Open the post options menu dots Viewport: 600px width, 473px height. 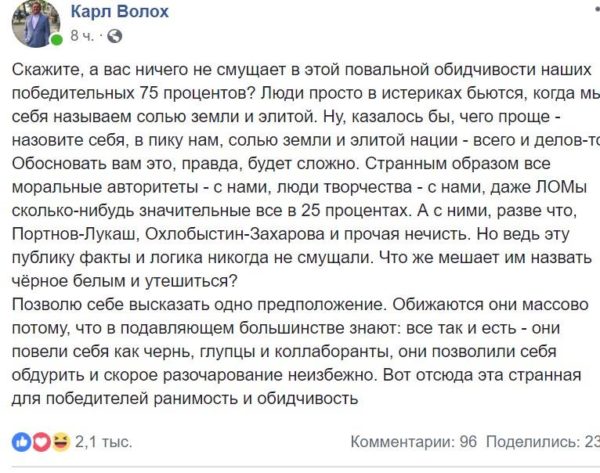pyautogui.click(x=597, y=11)
